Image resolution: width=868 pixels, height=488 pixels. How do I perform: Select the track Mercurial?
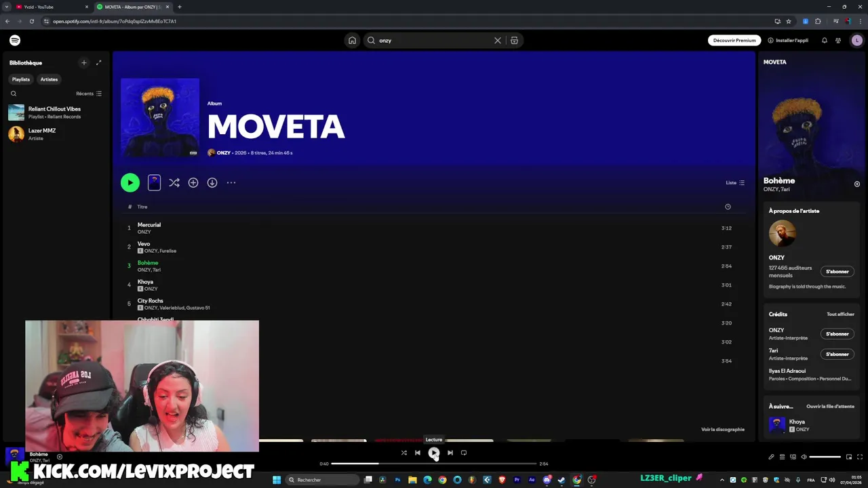click(x=149, y=225)
